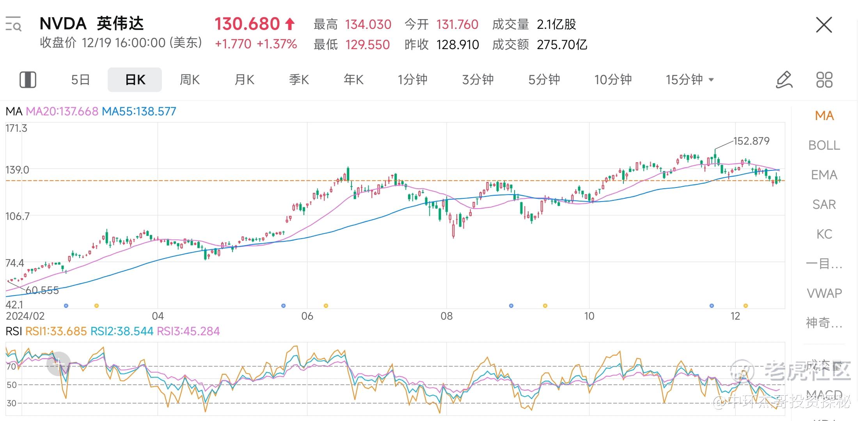Click the yellow event dot before 04
868x421 pixels.
click(x=97, y=306)
